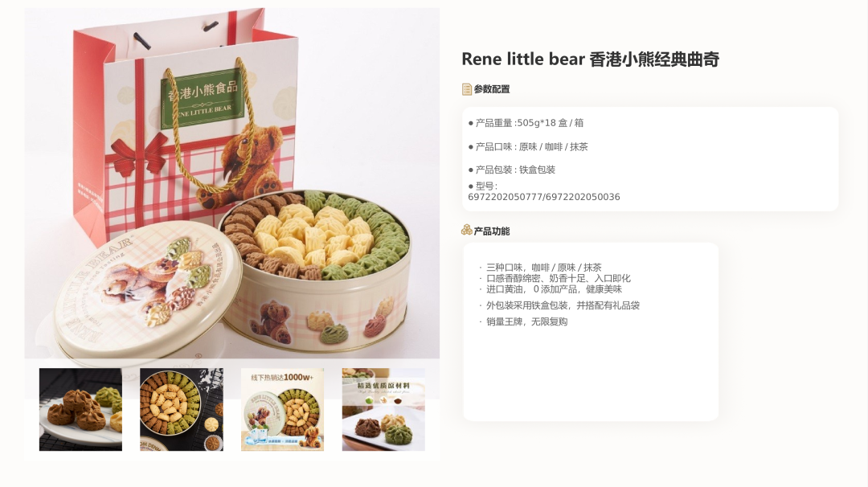The width and height of the screenshot is (868, 487).
Task: Click the 参数配置 section heading
Action: tap(492, 89)
